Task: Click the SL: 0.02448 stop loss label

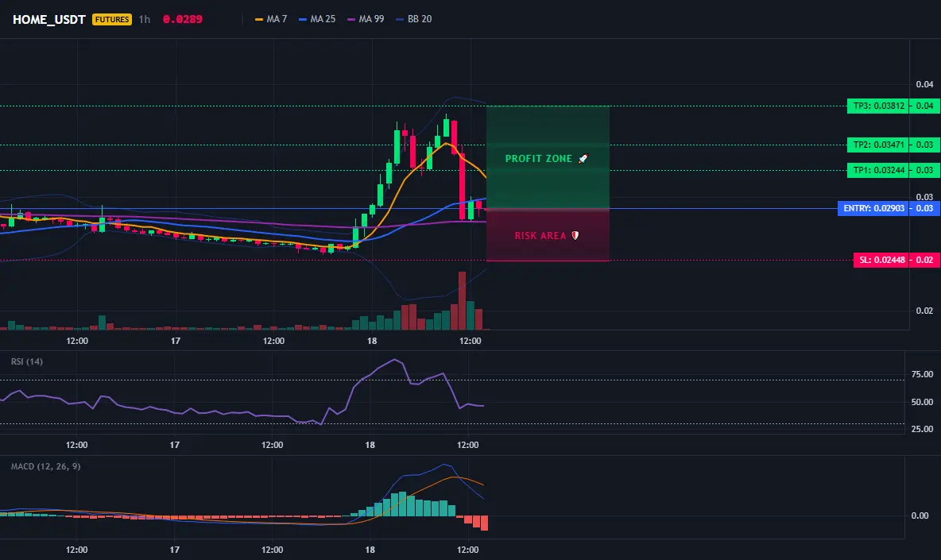Action: (881, 261)
